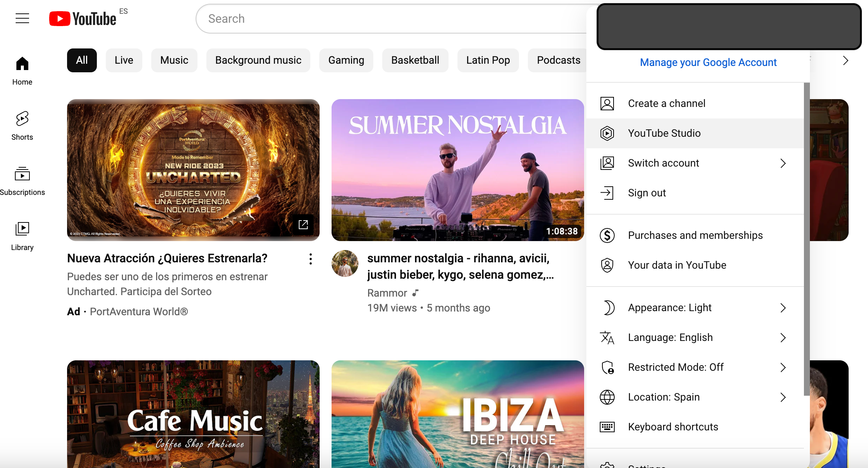Open Your data in YouTube

click(695, 265)
